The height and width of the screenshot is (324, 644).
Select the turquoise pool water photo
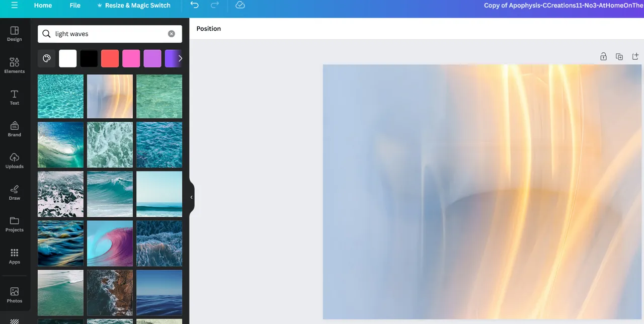click(61, 97)
